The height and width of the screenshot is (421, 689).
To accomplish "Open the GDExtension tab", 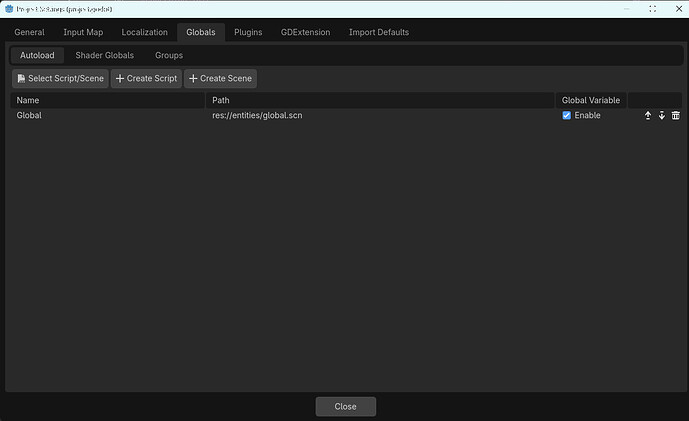I will tap(305, 32).
